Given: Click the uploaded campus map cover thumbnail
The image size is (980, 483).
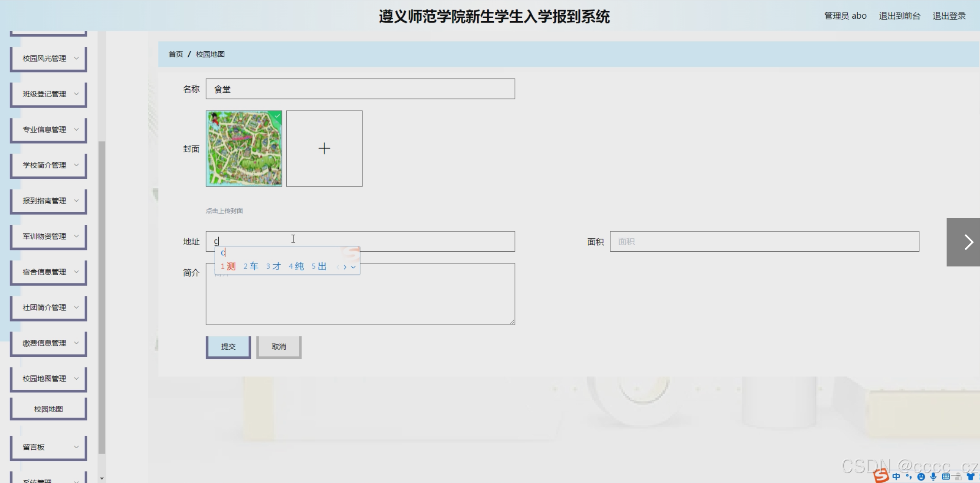Looking at the screenshot, I should coord(244,148).
